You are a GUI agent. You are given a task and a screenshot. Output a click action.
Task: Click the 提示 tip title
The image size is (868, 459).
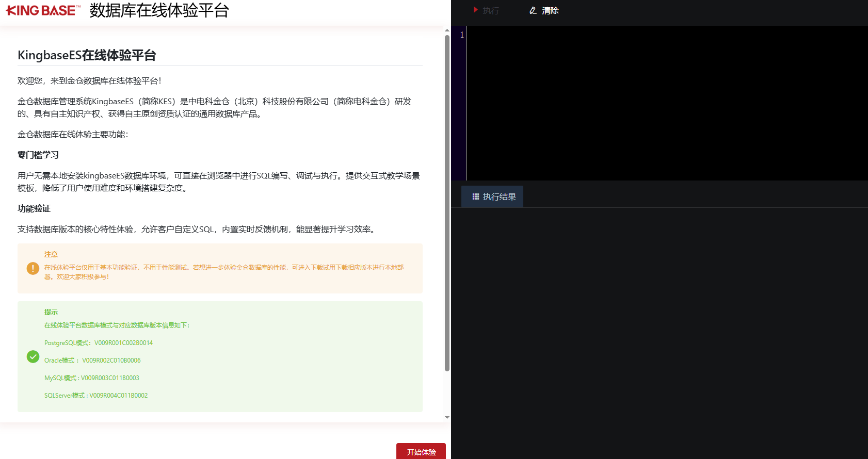(51, 312)
